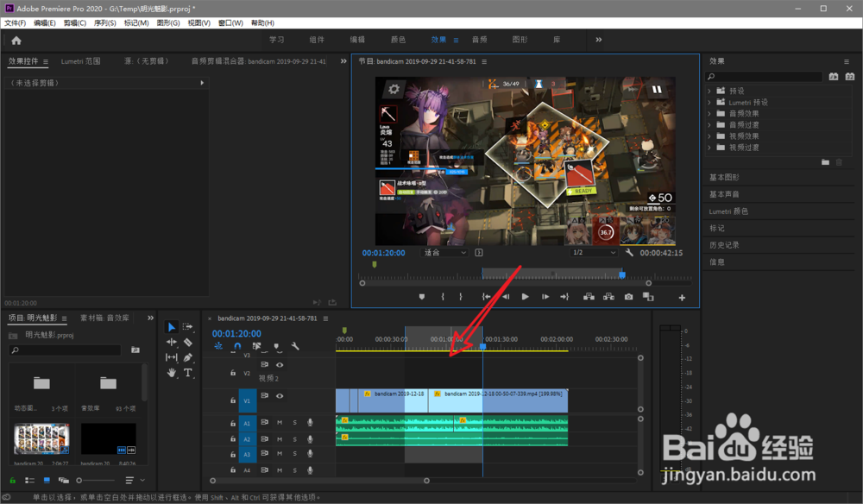Export frame with camera icon
The height and width of the screenshot is (504, 863).
click(628, 297)
